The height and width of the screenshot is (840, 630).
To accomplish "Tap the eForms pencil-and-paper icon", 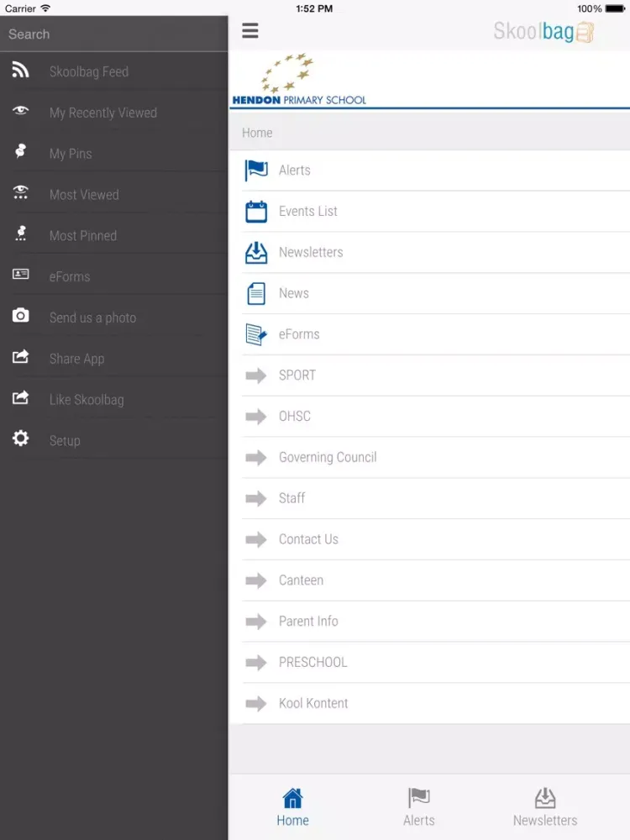I will [256, 335].
